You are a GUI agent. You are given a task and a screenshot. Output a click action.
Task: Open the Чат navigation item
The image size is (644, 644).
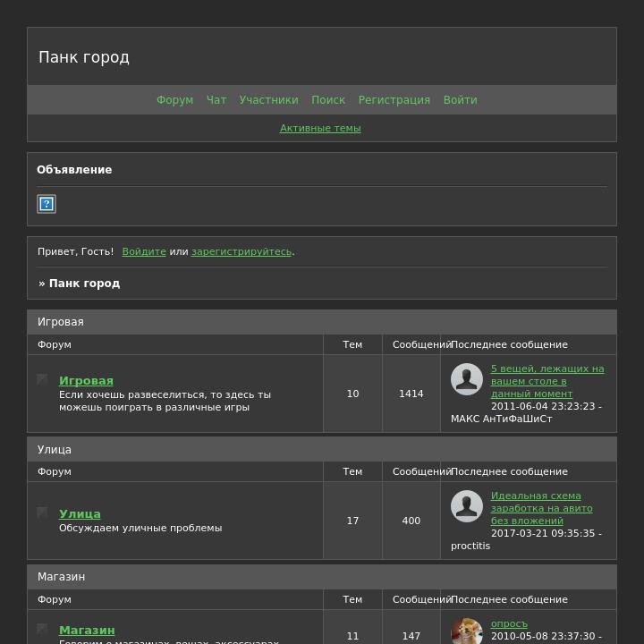tap(216, 100)
